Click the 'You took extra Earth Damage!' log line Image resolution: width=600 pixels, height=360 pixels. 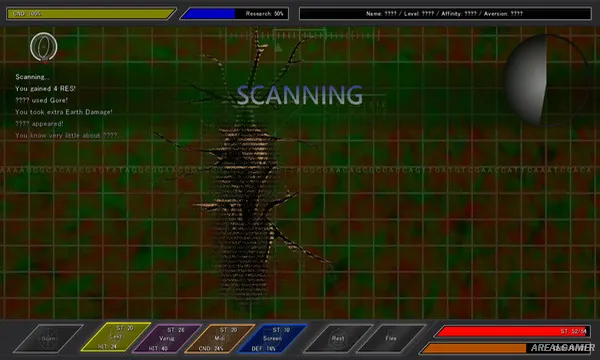(64, 112)
